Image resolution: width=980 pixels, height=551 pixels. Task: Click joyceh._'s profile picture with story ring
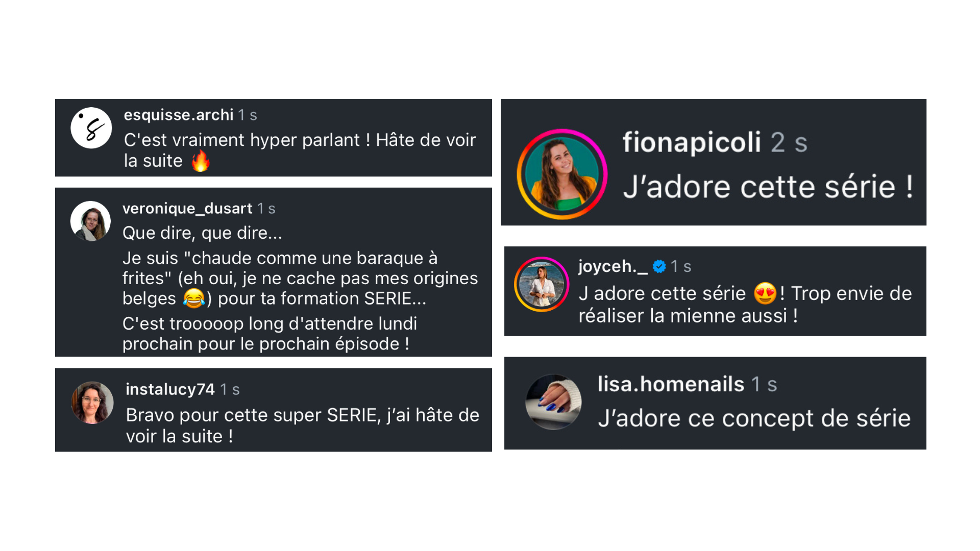542,284
